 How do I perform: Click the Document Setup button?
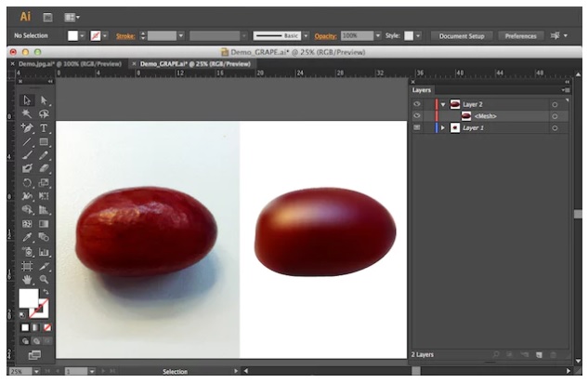462,36
